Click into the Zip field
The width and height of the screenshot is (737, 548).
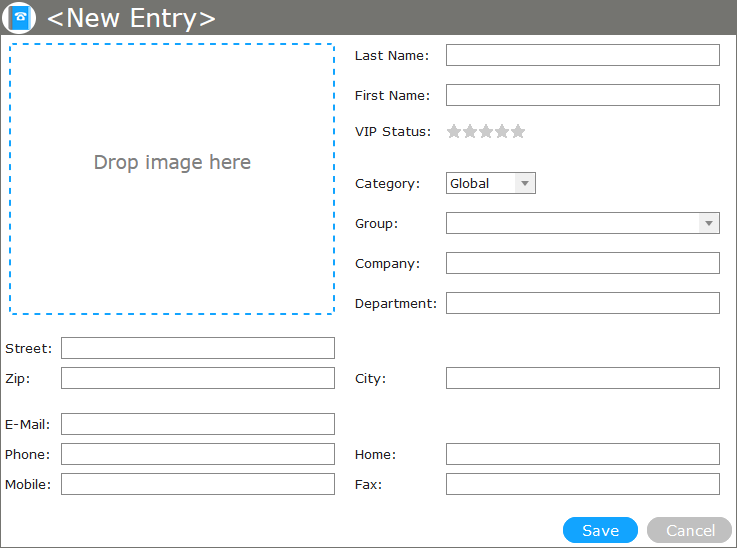click(x=198, y=378)
